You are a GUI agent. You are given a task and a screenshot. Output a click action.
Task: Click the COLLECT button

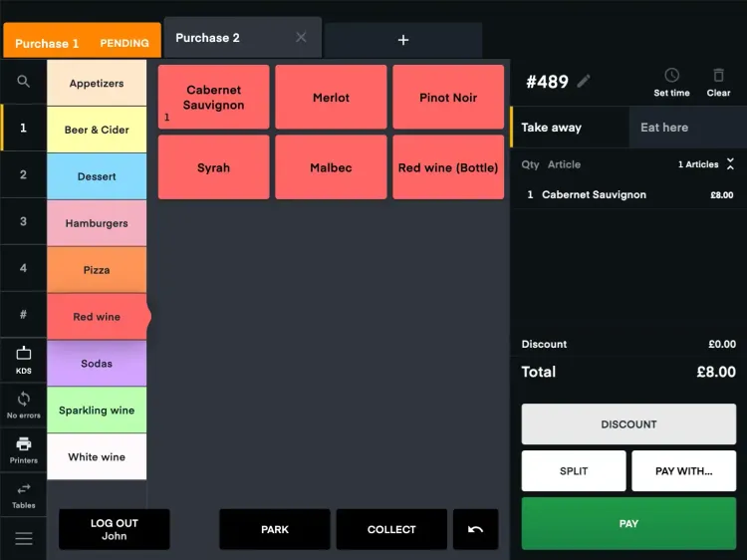coord(391,529)
